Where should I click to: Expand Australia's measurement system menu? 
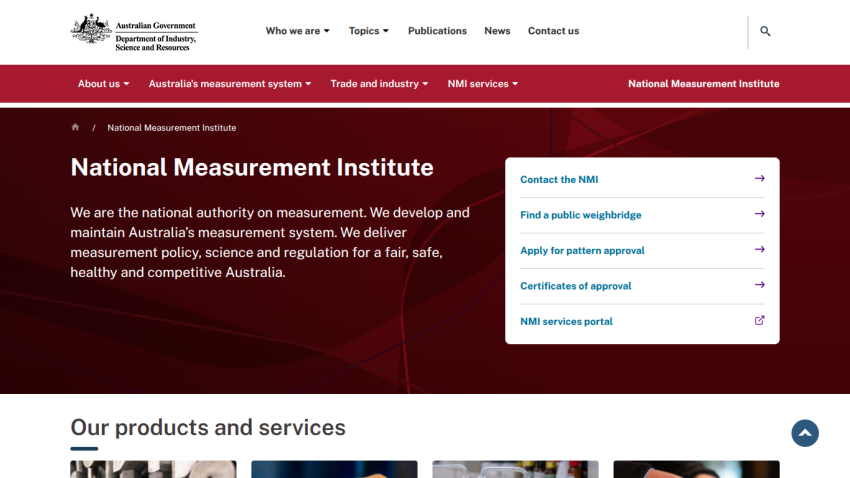[x=230, y=84]
